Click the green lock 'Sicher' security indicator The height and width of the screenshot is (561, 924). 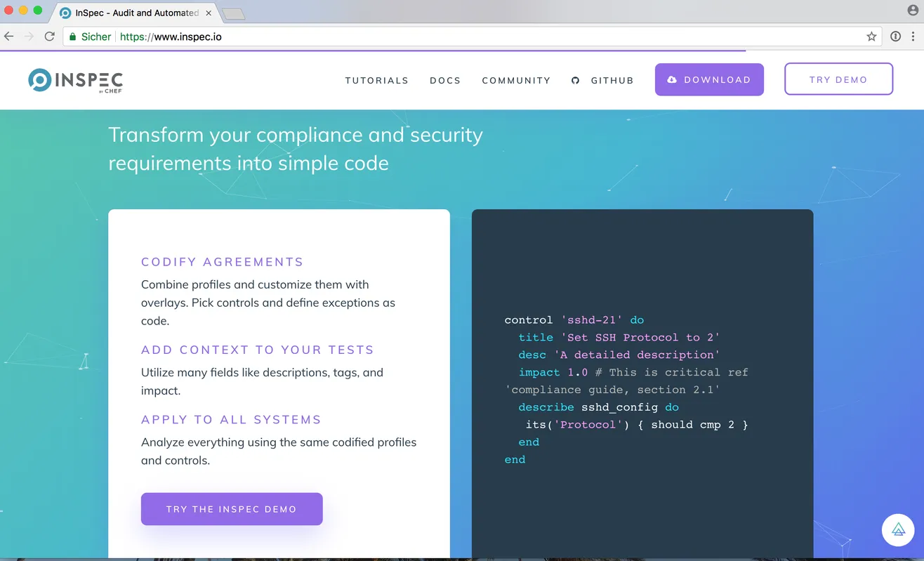pos(90,37)
